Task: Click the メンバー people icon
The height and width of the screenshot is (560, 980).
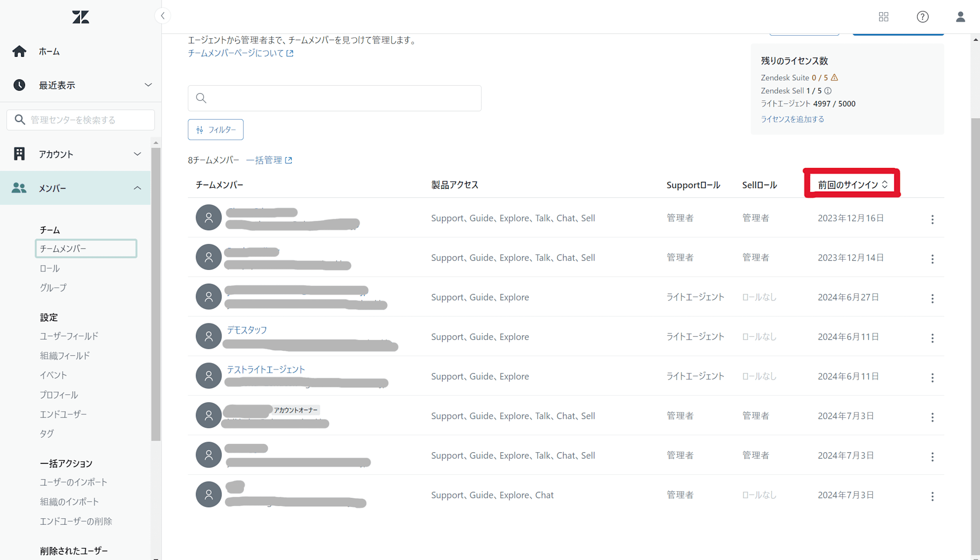Action: (x=19, y=188)
